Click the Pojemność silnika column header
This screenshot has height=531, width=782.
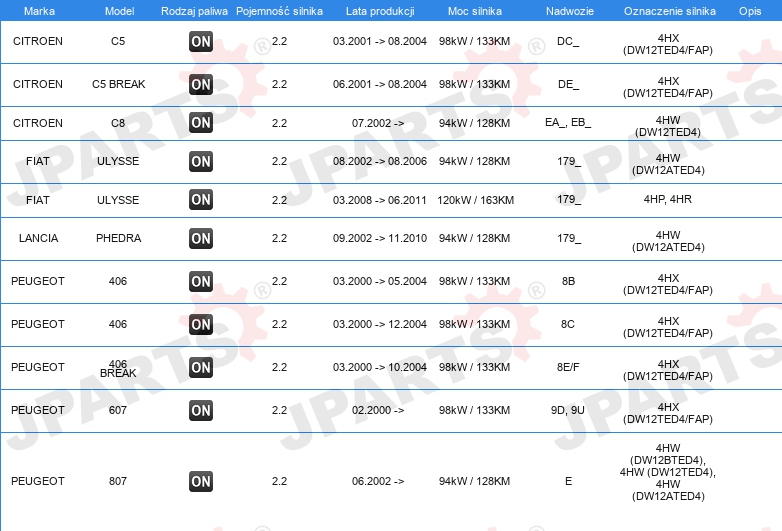coord(279,11)
